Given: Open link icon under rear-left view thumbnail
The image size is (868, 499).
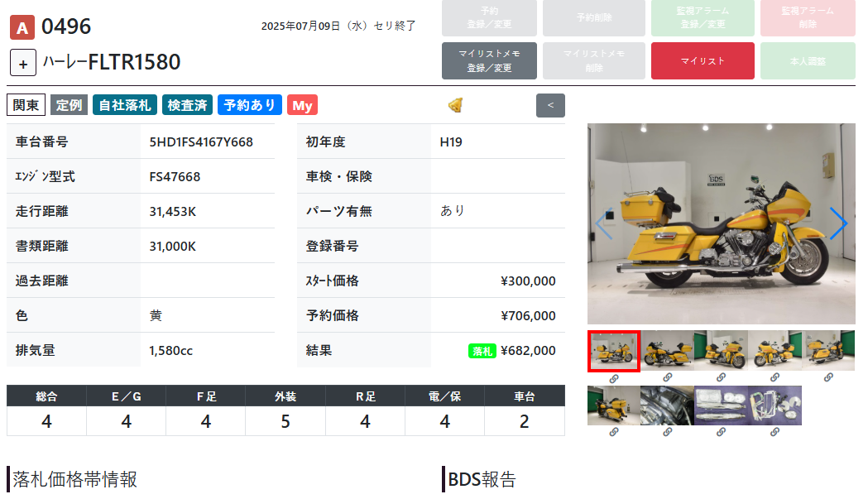Looking at the screenshot, I should [614, 432].
